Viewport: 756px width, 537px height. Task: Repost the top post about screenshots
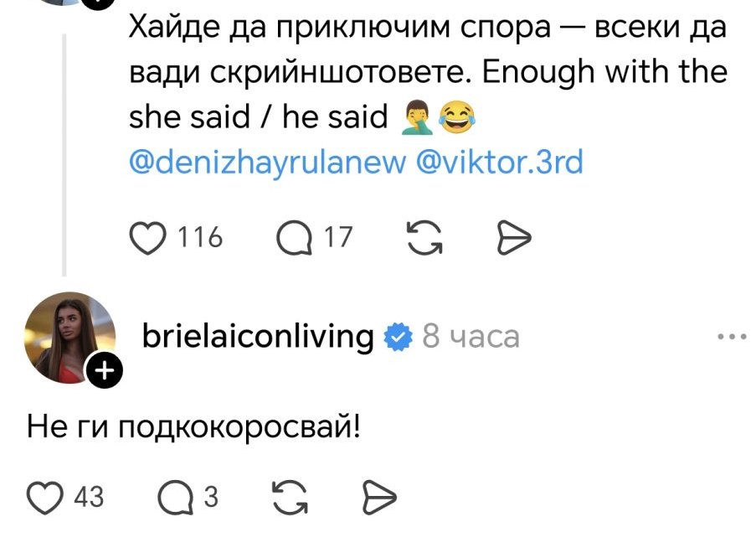tap(423, 238)
